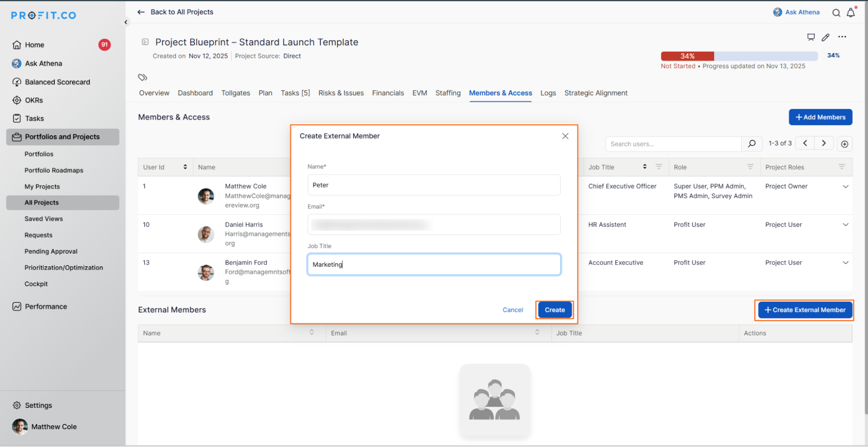Close the Create External Member dialog
This screenshot has height=447, width=868.
click(565, 136)
